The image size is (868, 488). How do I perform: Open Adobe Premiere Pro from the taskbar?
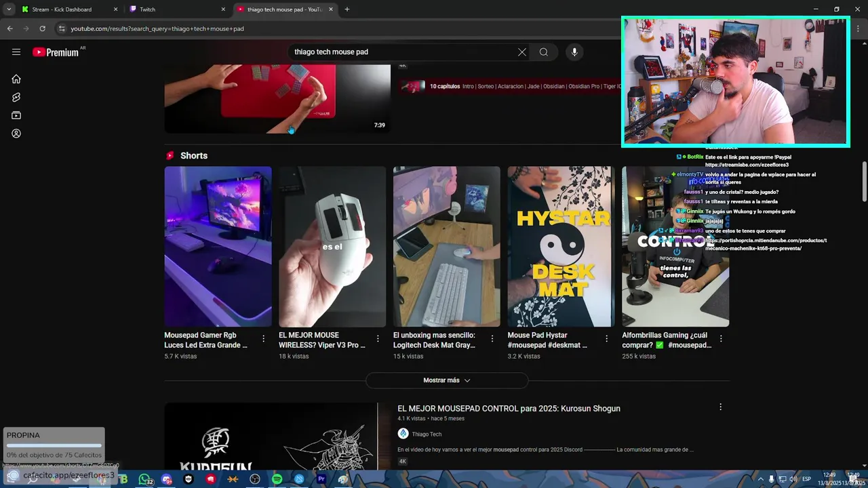click(x=321, y=479)
